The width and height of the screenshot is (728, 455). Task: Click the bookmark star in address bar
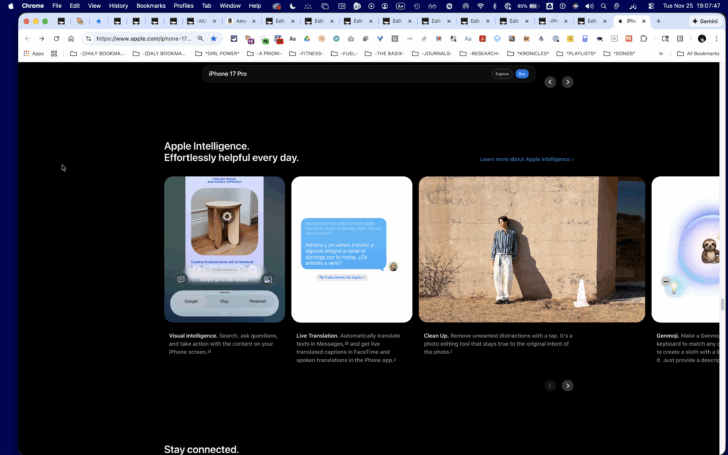click(214, 39)
